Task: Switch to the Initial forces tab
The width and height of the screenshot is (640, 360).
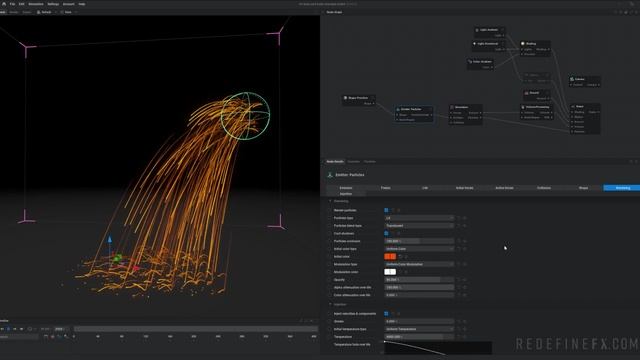Action: (464, 188)
